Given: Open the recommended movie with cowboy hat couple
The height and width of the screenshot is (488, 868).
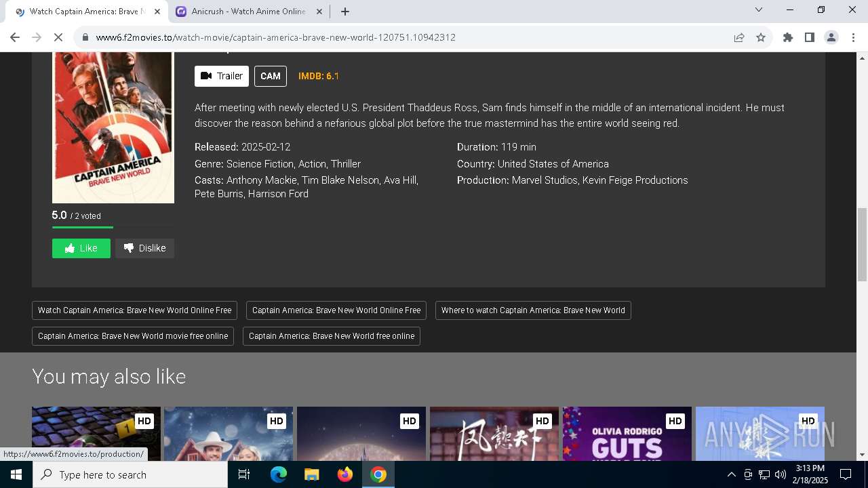Looking at the screenshot, I should (x=229, y=434).
